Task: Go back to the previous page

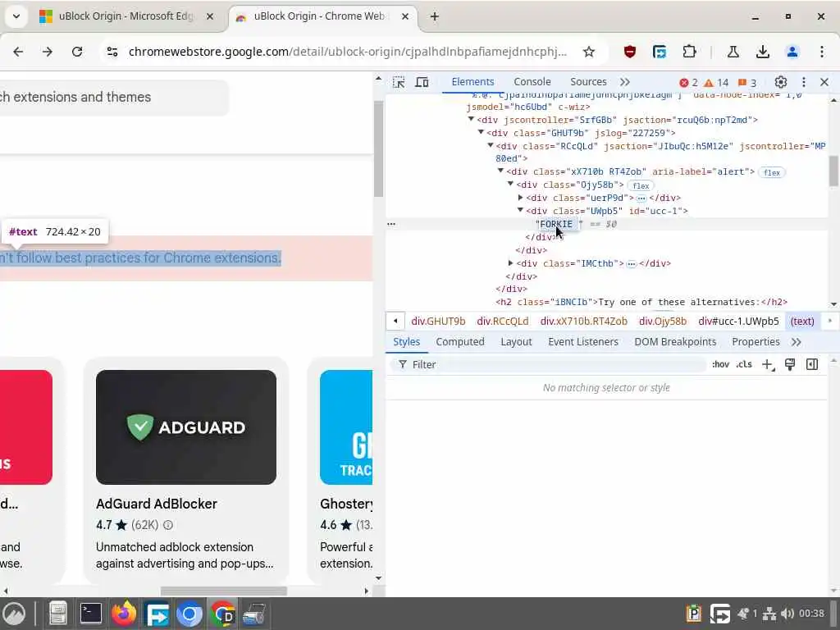Action: [x=18, y=52]
